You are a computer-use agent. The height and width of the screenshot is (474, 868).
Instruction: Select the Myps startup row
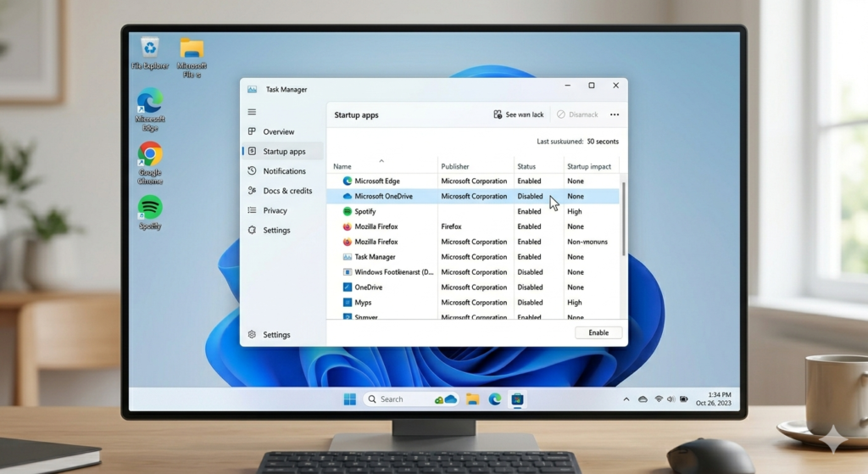(473, 303)
